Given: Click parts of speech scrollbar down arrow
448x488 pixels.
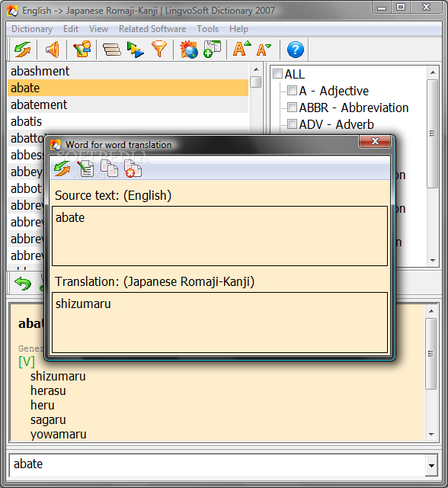Looking at the screenshot, I should (433, 261).
